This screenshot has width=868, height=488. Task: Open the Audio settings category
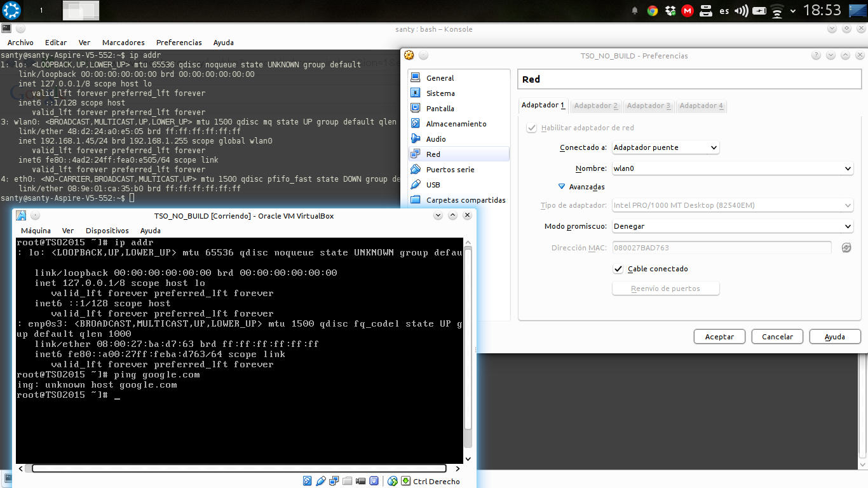click(458, 139)
